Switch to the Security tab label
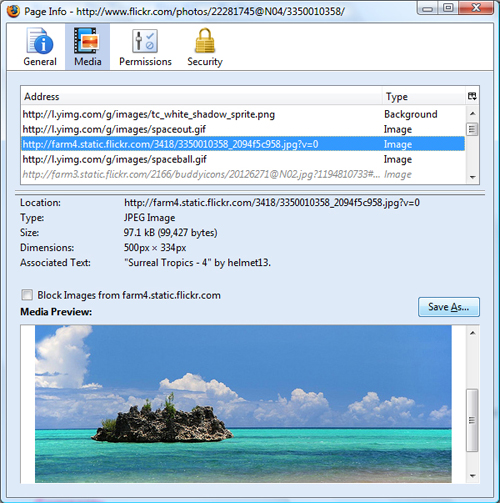Screen dimensions: 500x503 [x=205, y=62]
